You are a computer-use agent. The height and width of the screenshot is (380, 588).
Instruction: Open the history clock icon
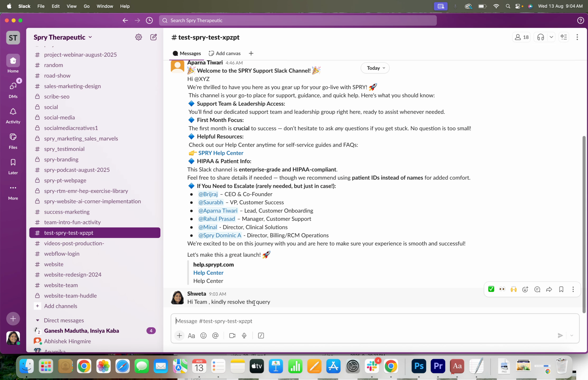point(149,20)
